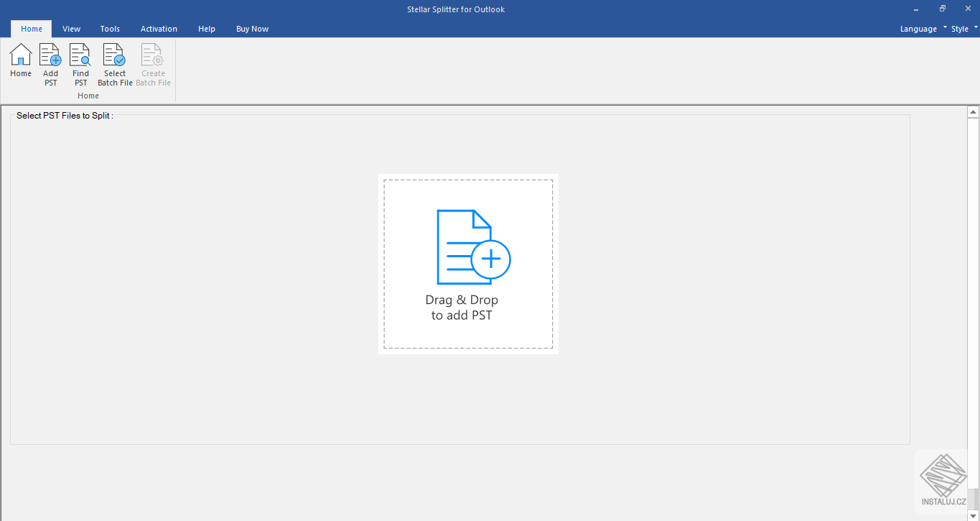Open the View tab
The width and height of the screenshot is (980, 521).
(x=71, y=29)
